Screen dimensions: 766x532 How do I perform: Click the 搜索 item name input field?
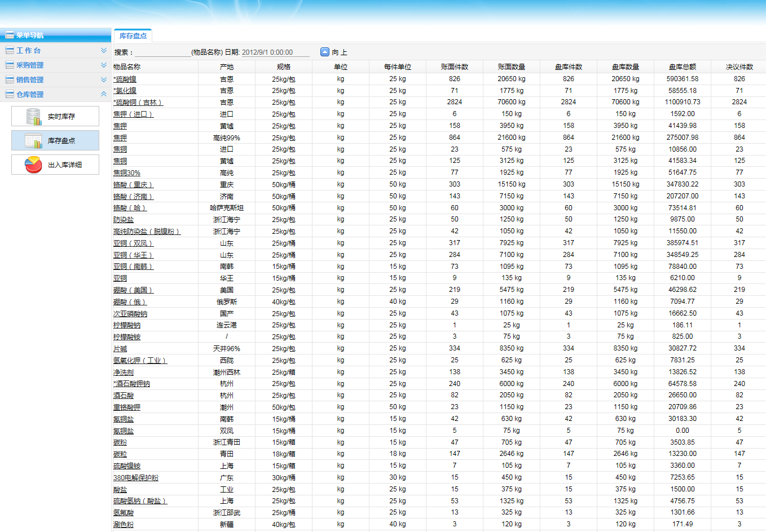pos(162,52)
